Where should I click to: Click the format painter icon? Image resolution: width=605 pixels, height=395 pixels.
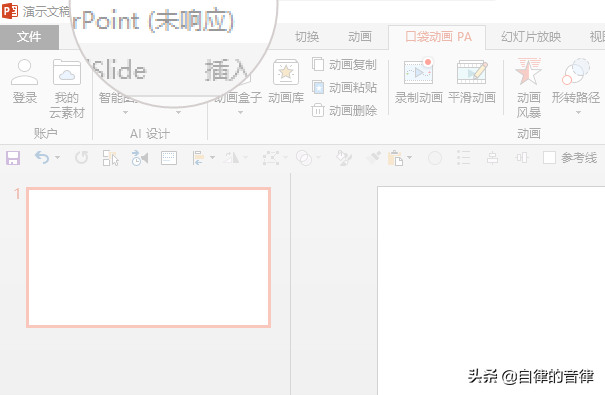[373, 158]
